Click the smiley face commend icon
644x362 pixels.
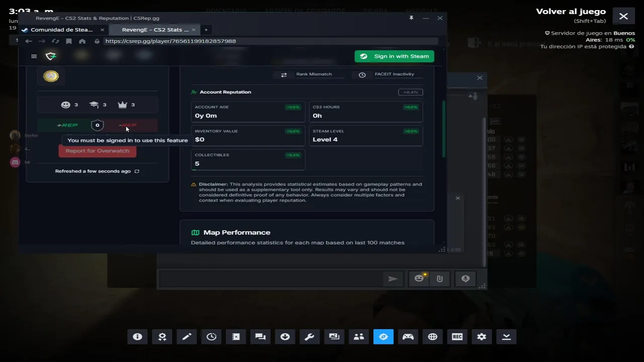(65, 105)
